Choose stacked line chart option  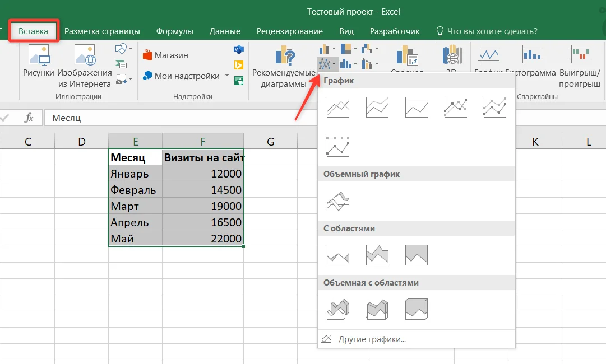tap(377, 107)
